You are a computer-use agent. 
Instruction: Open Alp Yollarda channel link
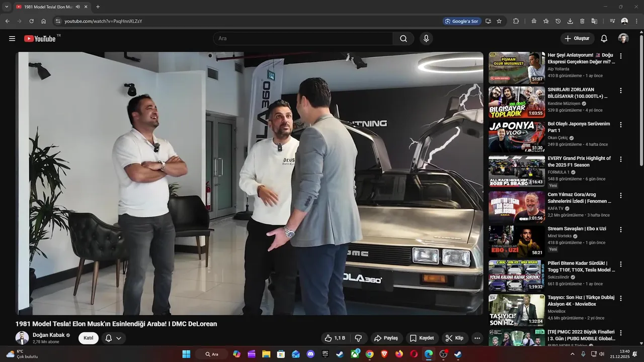pos(558,69)
